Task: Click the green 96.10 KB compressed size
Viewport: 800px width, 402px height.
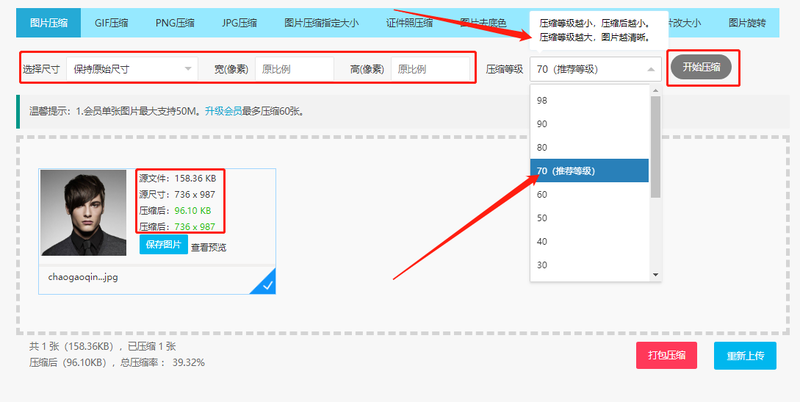Action: point(193,211)
